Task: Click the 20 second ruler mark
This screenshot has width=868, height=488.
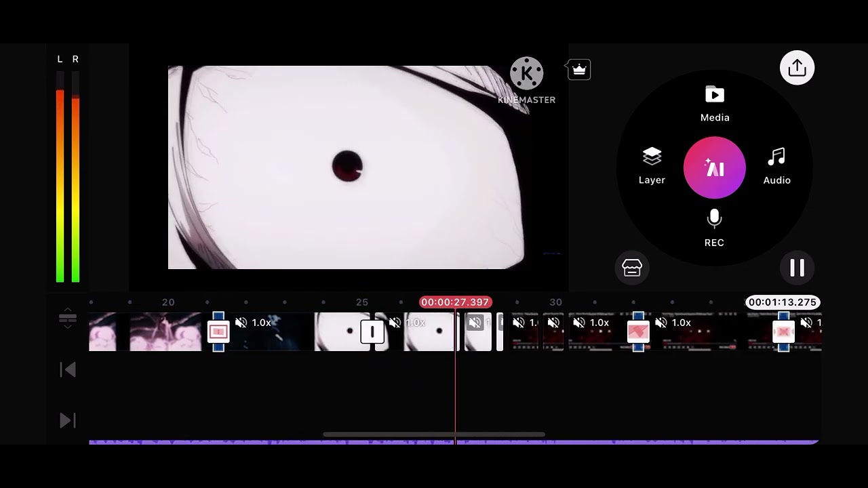Action: (x=168, y=302)
